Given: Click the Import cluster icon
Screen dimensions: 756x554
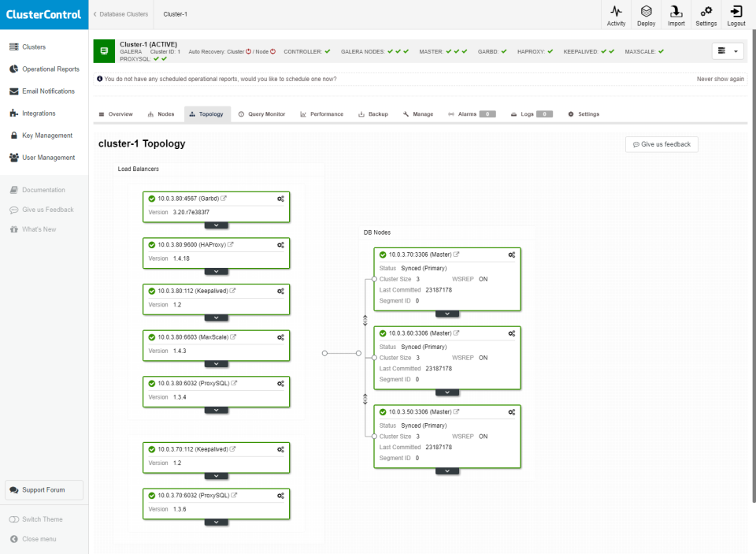Looking at the screenshot, I should [x=676, y=16].
